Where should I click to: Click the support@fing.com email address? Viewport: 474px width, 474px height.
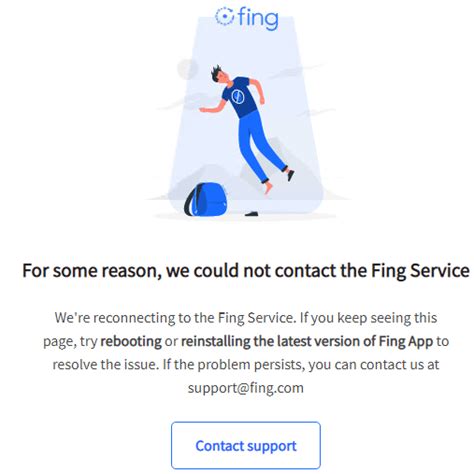tap(246, 388)
